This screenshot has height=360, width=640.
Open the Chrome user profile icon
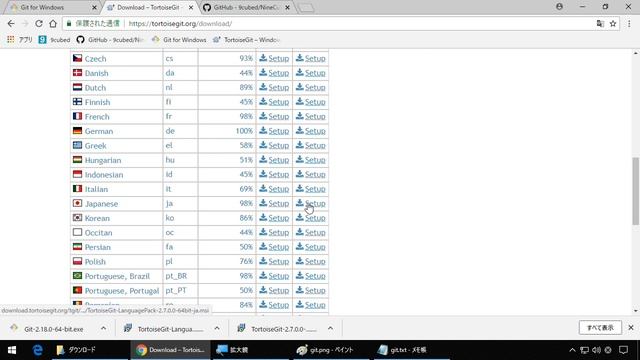pyautogui.click(x=559, y=7)
